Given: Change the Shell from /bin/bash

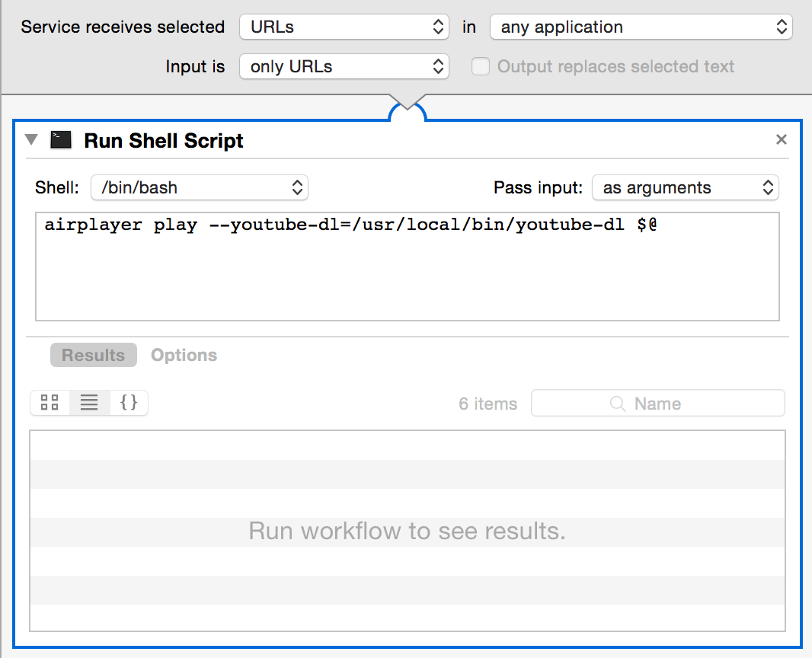Looking at the screenshot, I should tap(199, 187).
